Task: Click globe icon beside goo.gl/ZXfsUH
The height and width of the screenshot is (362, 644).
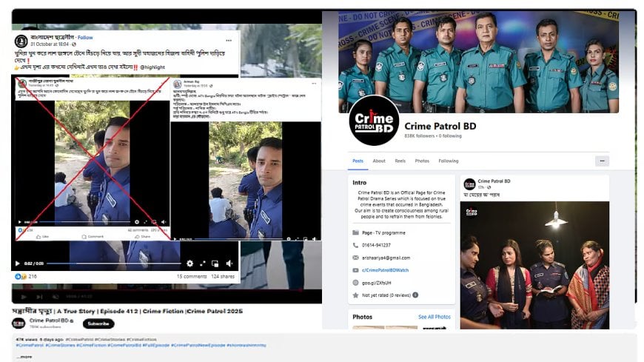Action: click(355, 283)
